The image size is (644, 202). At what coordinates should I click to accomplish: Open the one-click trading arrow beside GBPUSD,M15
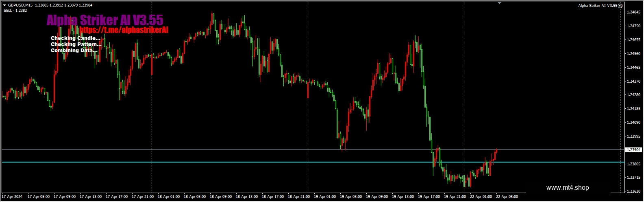(x=5, y=5)
